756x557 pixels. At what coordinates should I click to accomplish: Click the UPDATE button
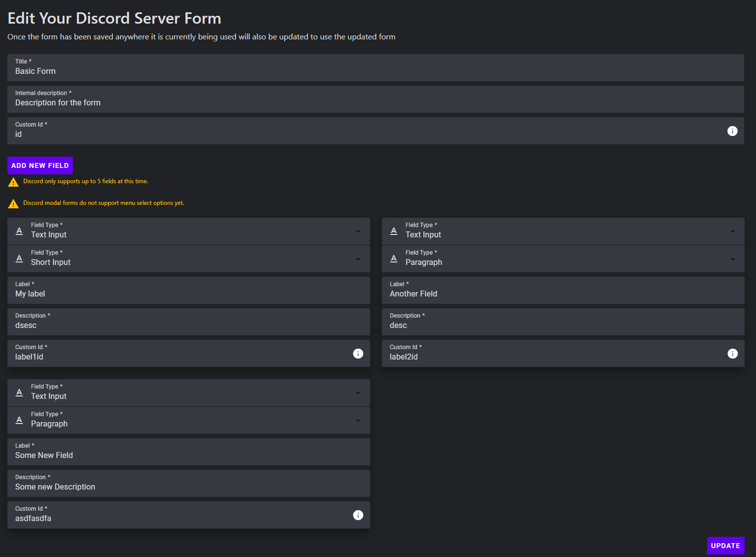point(725,546)
